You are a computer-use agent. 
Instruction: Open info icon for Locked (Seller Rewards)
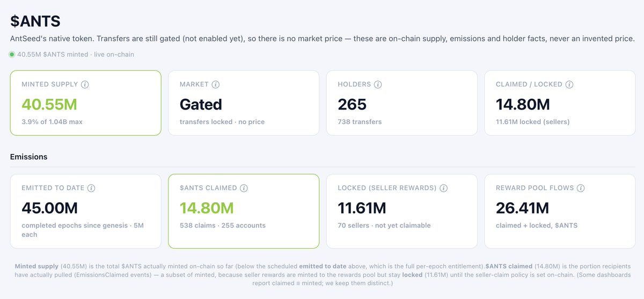click(443, 188)
